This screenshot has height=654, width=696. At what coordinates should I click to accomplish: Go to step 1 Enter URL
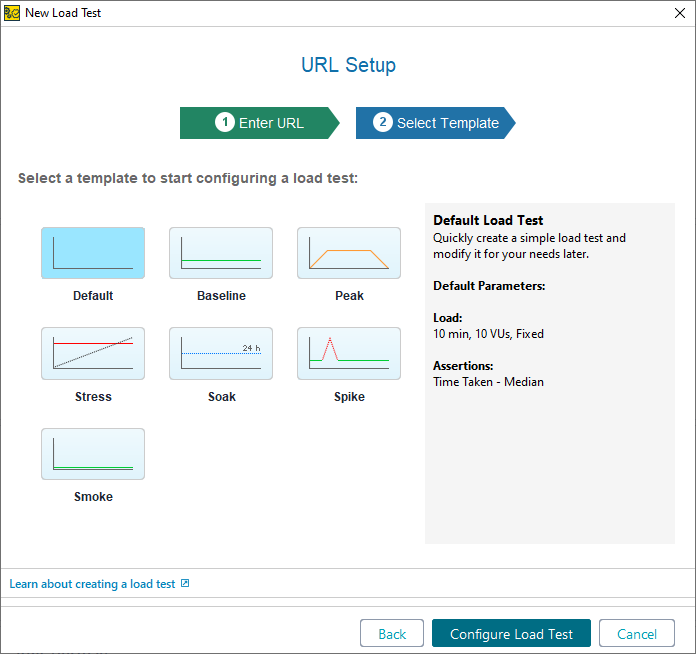pyautogui.click(x=260, y=123)
